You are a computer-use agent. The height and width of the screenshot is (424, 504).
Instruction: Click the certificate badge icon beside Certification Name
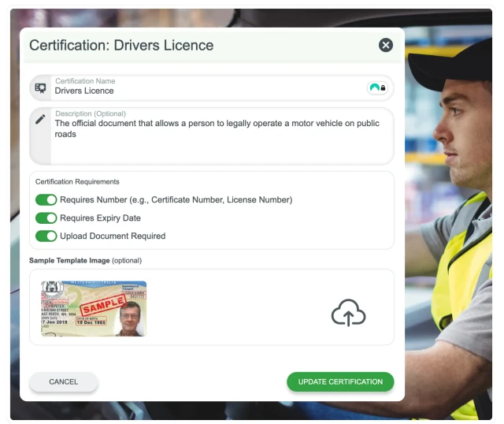pyautogui.click(x=40, y=87)
